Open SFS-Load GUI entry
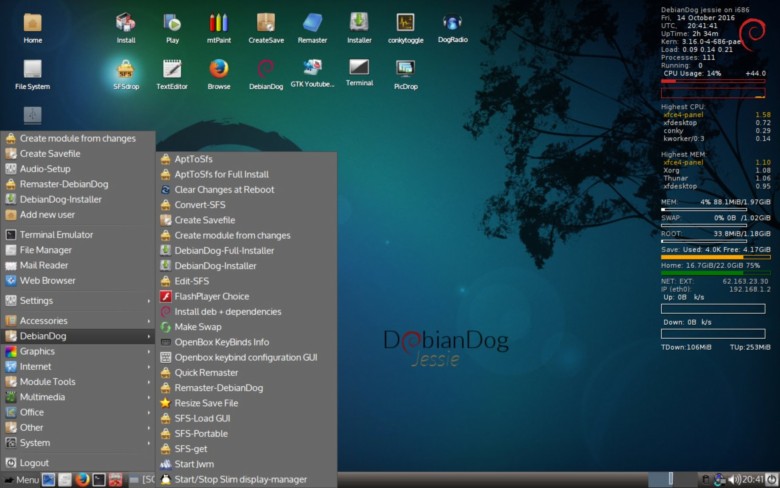This screenshot has width=780, height=488. coord(247,418)
